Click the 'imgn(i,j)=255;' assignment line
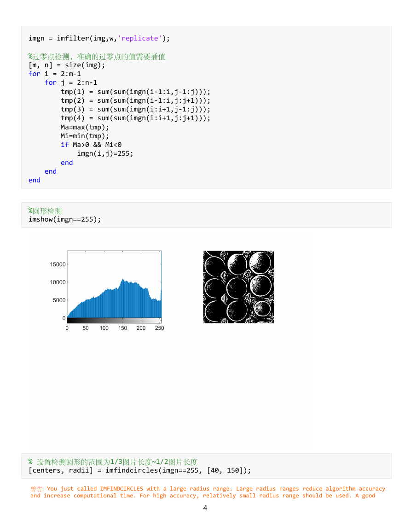The width and height of the screenshot is (411, 532). point(105,154)
